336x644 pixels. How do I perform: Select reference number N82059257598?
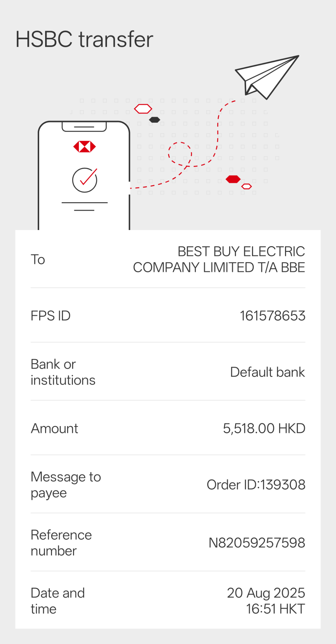click(257, 543)
